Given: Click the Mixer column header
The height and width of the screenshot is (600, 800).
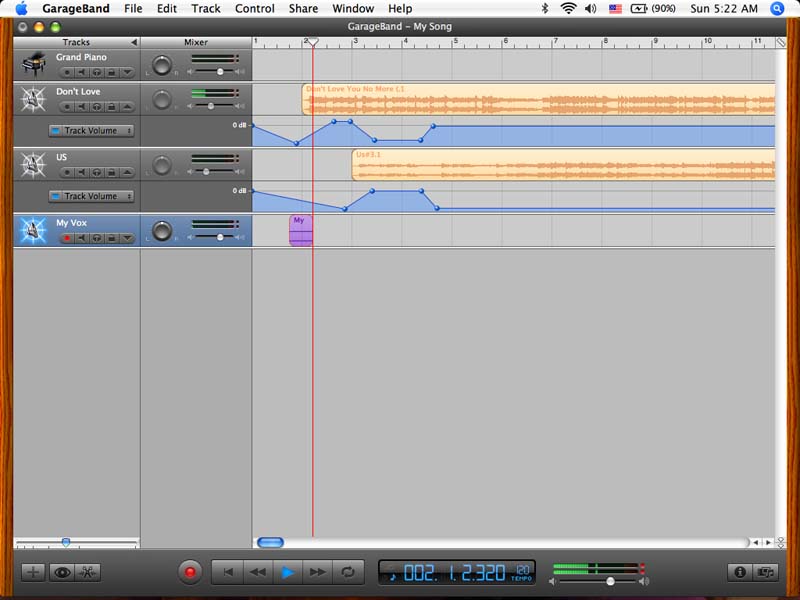Looking at the screenshot, I should 196,42.
